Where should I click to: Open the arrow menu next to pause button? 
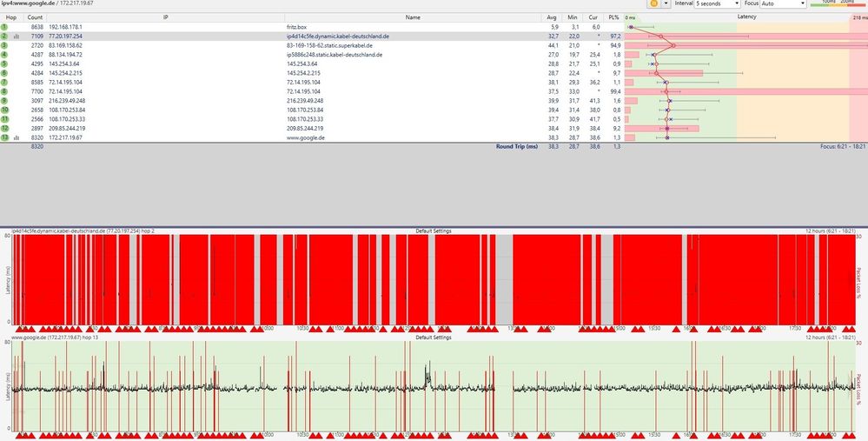(x=666, y=3)
